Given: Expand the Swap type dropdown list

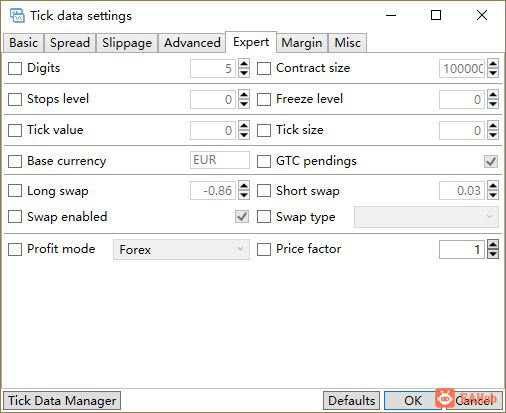Looking at the screenshot, I should 426,217.
